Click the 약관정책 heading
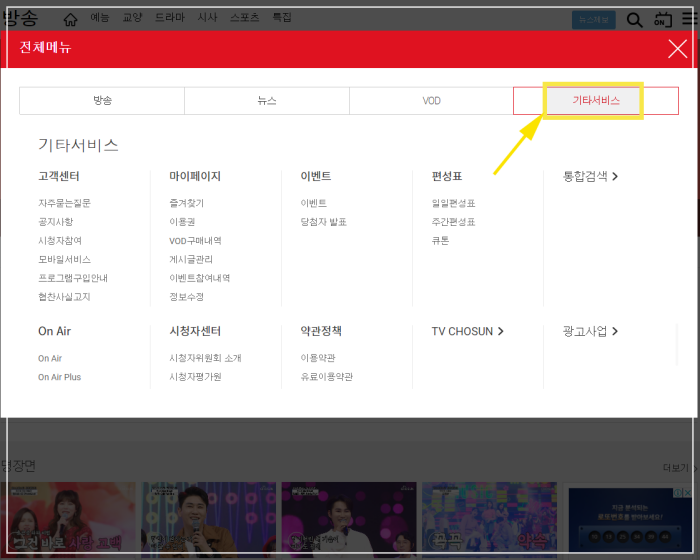 pos(321,331)
